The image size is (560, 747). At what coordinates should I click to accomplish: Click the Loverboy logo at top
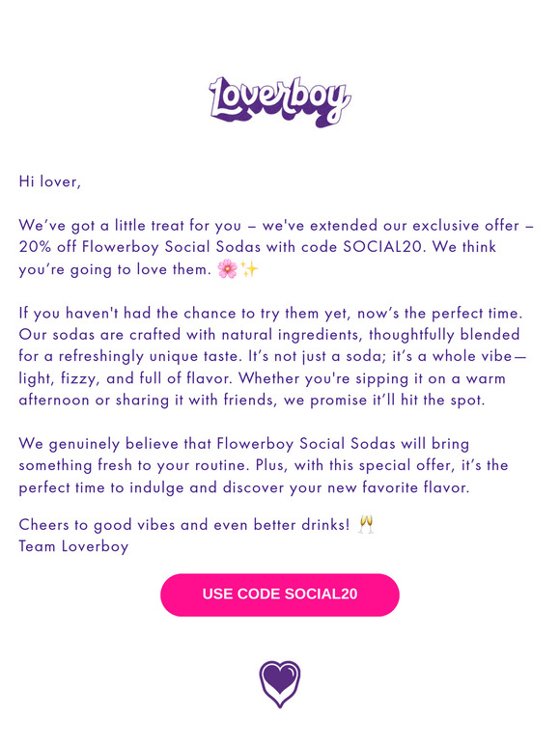280,101
